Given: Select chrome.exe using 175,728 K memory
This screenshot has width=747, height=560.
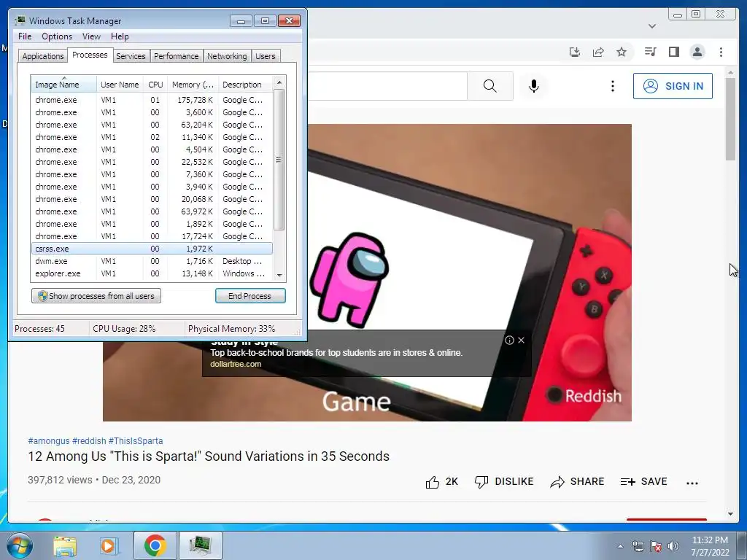Looking at the screenshot, I should [152, 100].
